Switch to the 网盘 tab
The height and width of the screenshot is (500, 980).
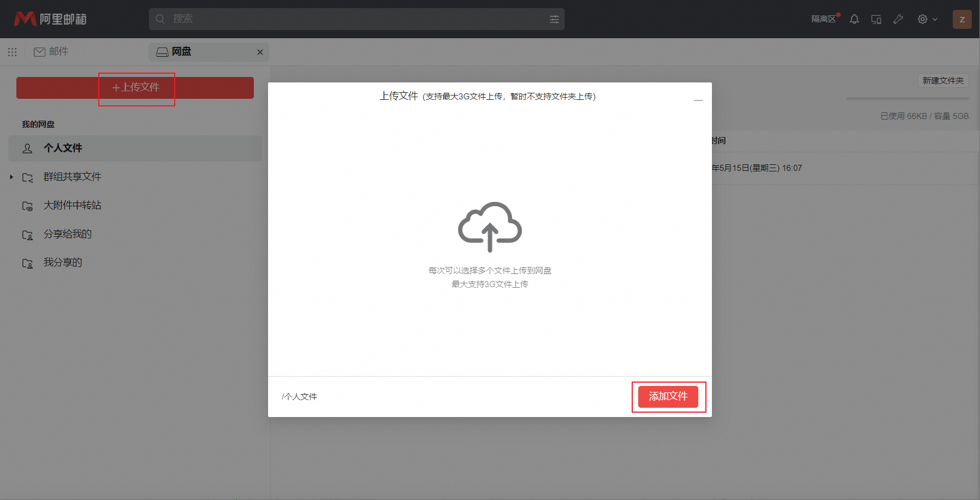pos(181,51)
